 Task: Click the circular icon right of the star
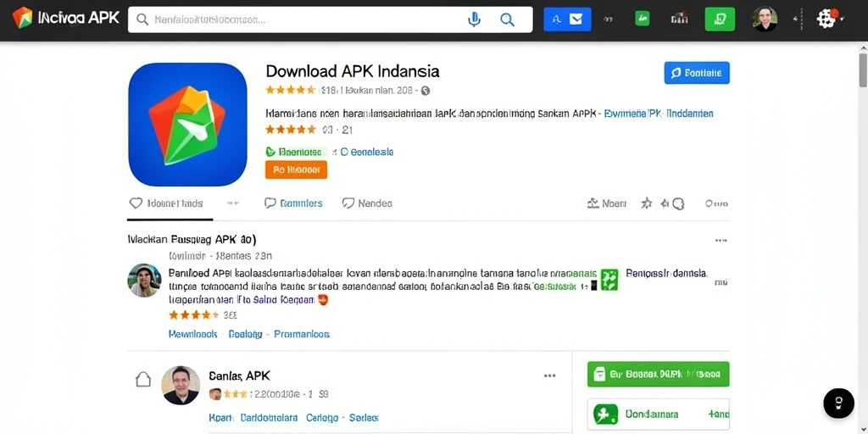tap(678, 203)
